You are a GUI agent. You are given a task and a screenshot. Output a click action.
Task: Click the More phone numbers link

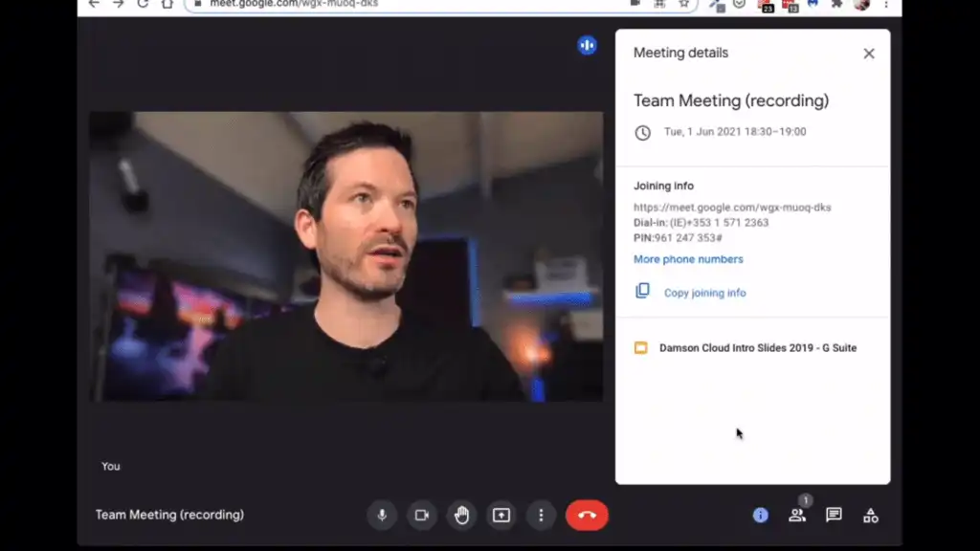pos(688,259)
